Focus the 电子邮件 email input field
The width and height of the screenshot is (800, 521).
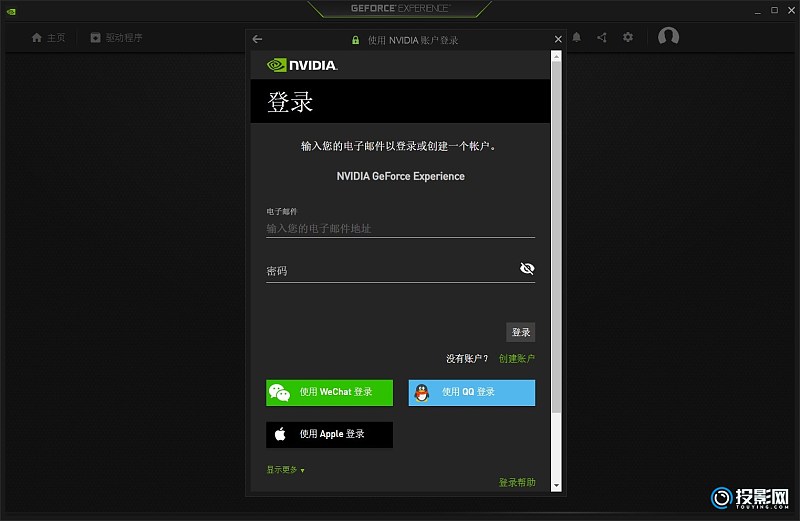pos(400,229)
